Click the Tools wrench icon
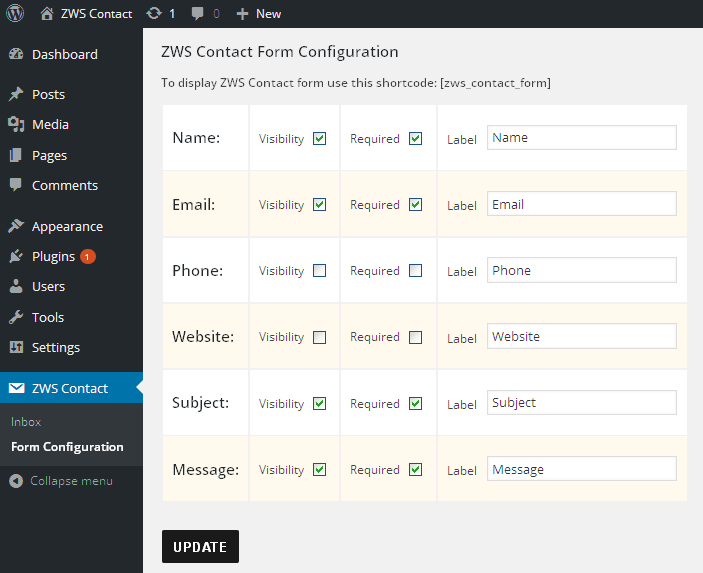This screenshot has height=573, width=703. [16, 317]
